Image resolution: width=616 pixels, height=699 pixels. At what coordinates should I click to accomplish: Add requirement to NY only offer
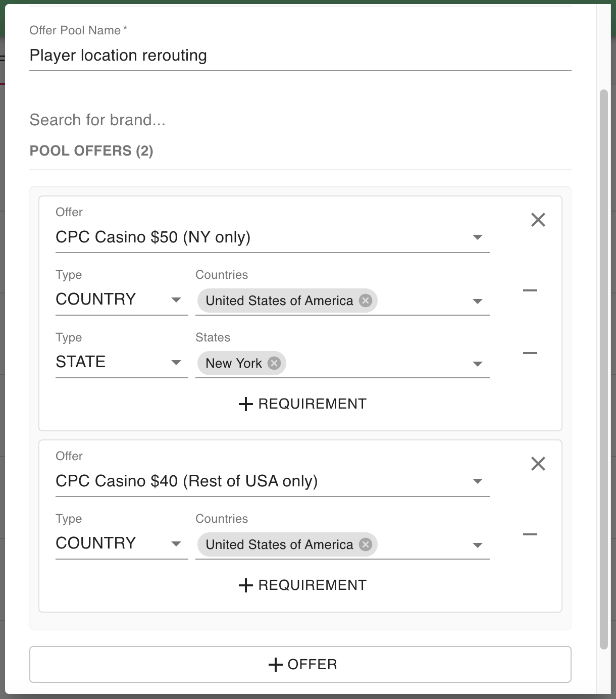[302, 404]
